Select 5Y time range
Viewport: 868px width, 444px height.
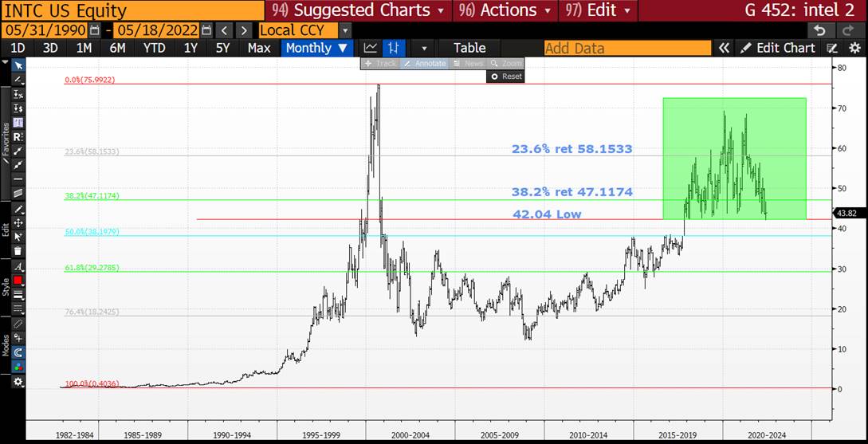[x=222, y=48]
